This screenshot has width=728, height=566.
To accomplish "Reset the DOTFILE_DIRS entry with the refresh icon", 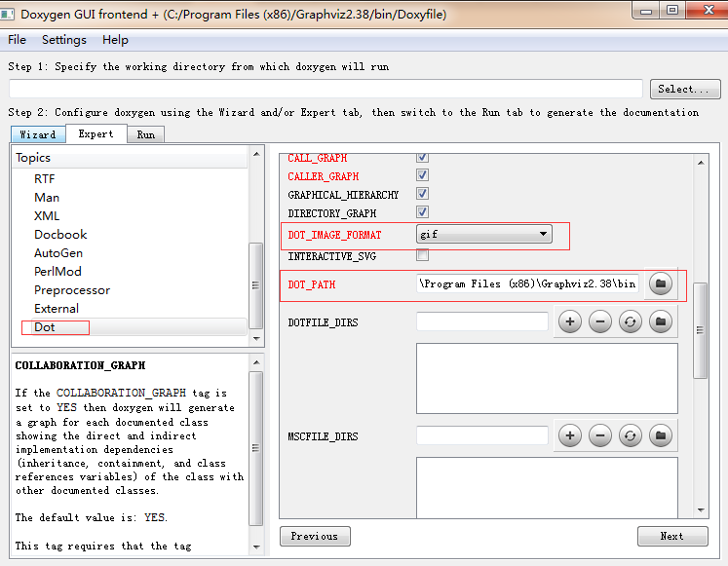I will 630,321.
